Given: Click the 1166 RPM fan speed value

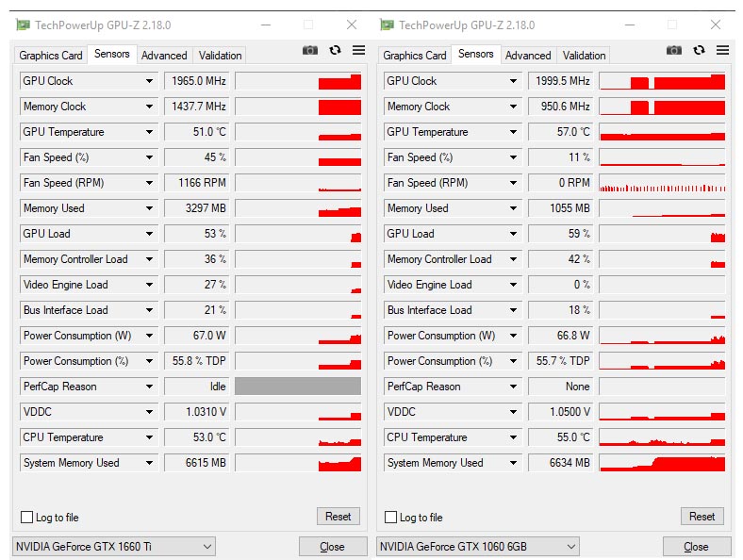Looking at the screenshot, I should (197, 183).
